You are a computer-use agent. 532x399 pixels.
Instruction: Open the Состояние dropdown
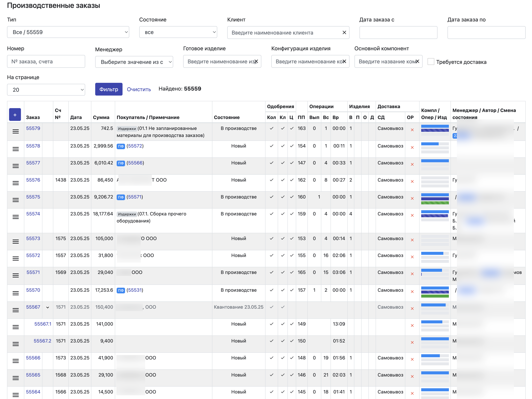point(178,32)
